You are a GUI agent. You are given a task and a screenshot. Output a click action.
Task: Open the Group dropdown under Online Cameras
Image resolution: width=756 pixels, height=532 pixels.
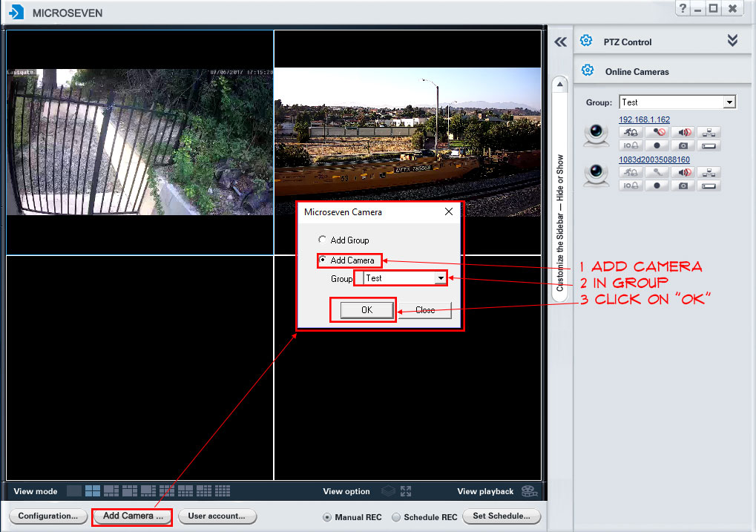(729, 102)
